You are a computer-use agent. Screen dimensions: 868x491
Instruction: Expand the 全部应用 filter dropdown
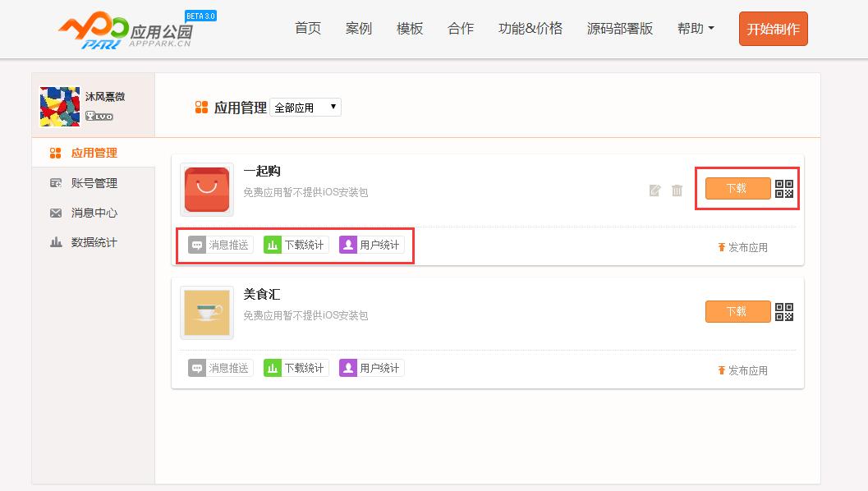pos(305,107)
